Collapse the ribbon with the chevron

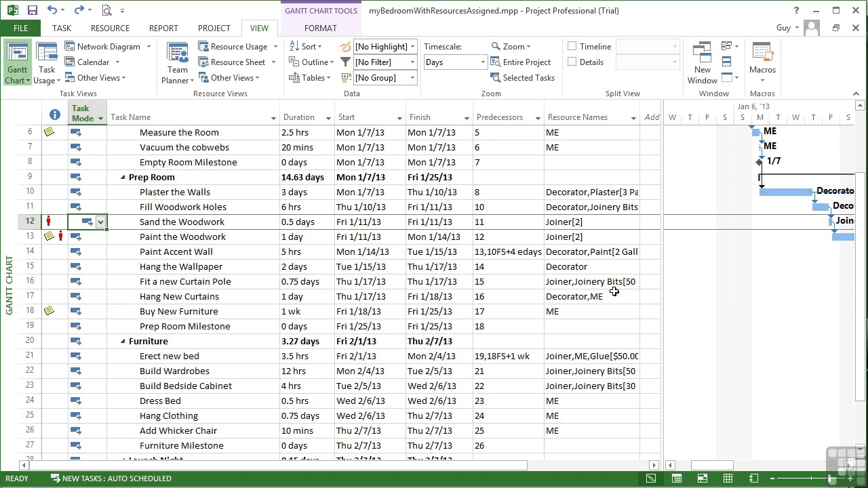[857, 94]
